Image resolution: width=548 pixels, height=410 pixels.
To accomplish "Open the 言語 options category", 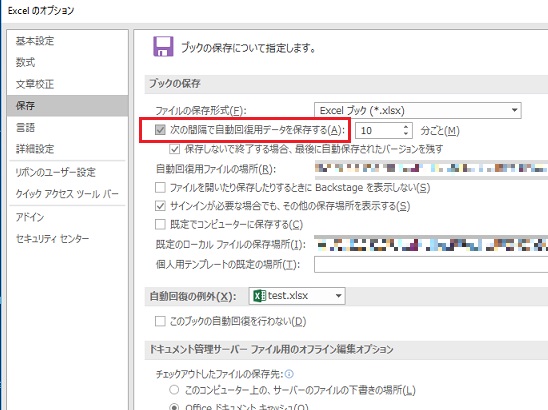I will [x=26, y=127].
